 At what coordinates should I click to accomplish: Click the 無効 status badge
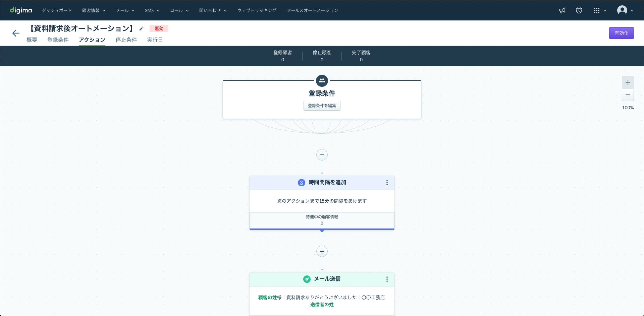pyautogui.click(x=159, y=28)
